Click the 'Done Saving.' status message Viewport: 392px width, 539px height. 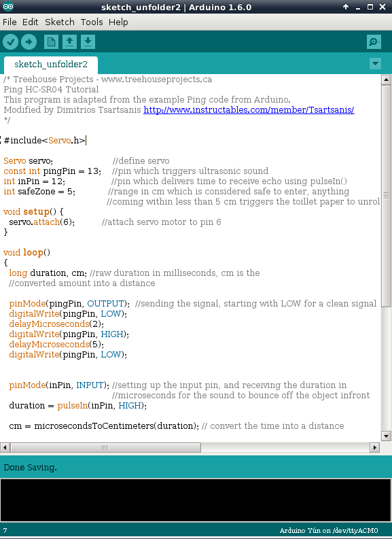tap(31, 468)
